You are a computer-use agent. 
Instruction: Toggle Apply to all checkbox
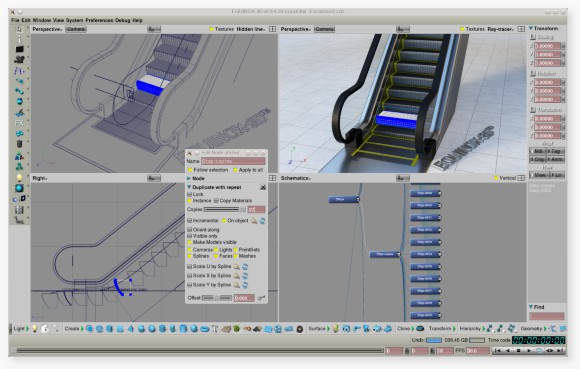pyautogui.click(x=235, y=170)
